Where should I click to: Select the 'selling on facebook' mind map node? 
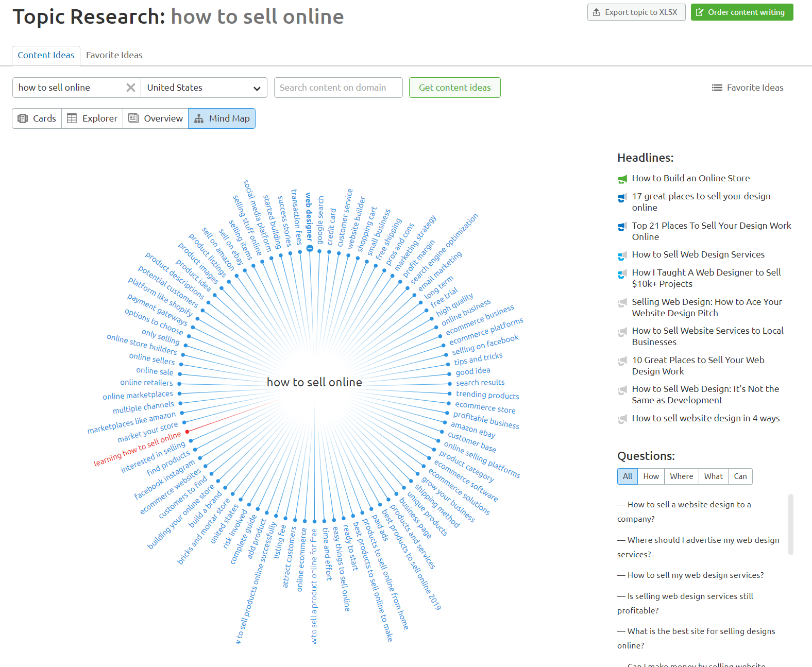tap(485, 345)
